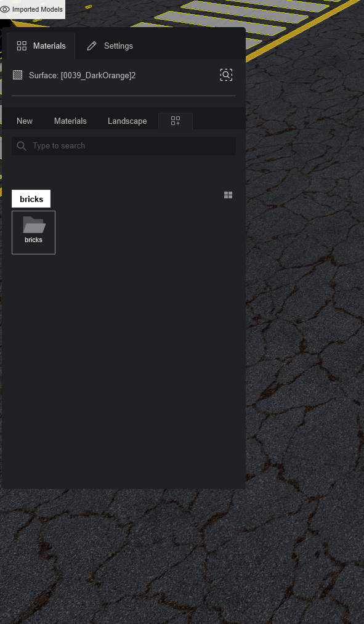Click the Type to search field

pyautogui.click(x=124, y=146)
